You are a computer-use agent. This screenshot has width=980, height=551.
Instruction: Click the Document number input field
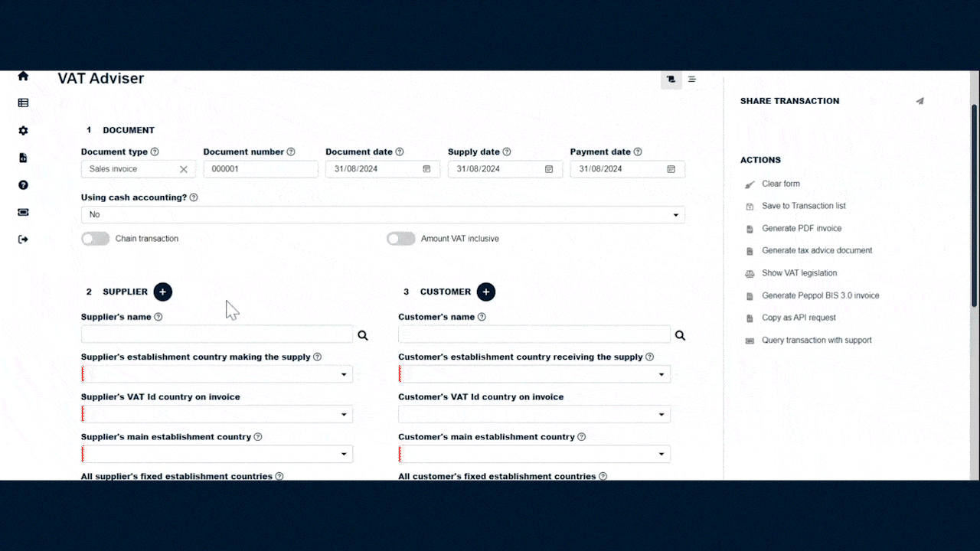(260, 169)
